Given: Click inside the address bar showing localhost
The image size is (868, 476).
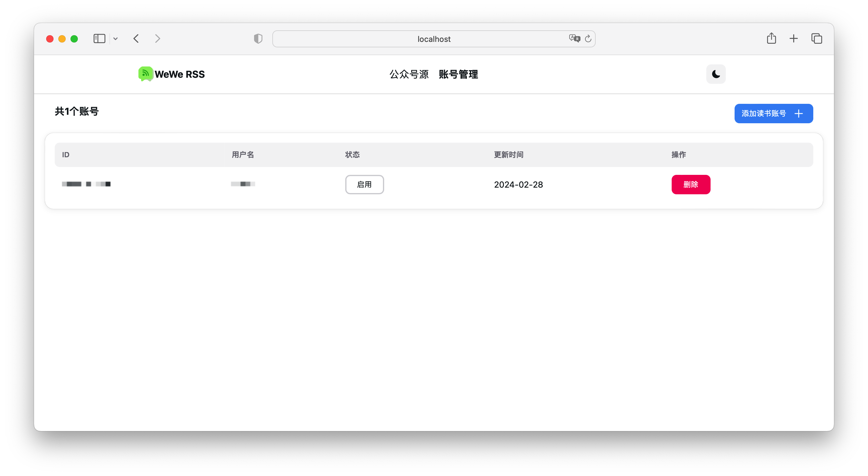Looking at the screenshot, I should 434,39.
